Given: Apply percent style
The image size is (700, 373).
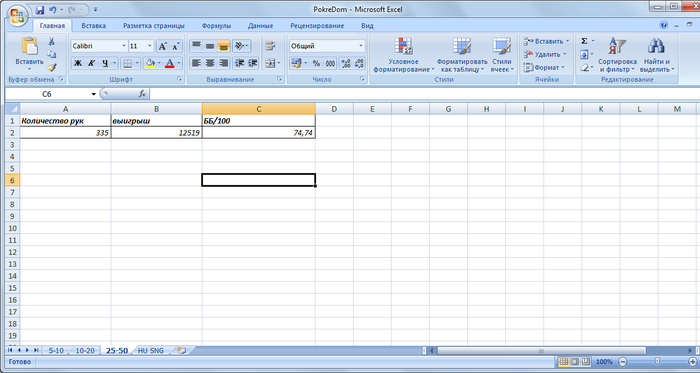Looking at the screenshot, I should click(317, 63).
